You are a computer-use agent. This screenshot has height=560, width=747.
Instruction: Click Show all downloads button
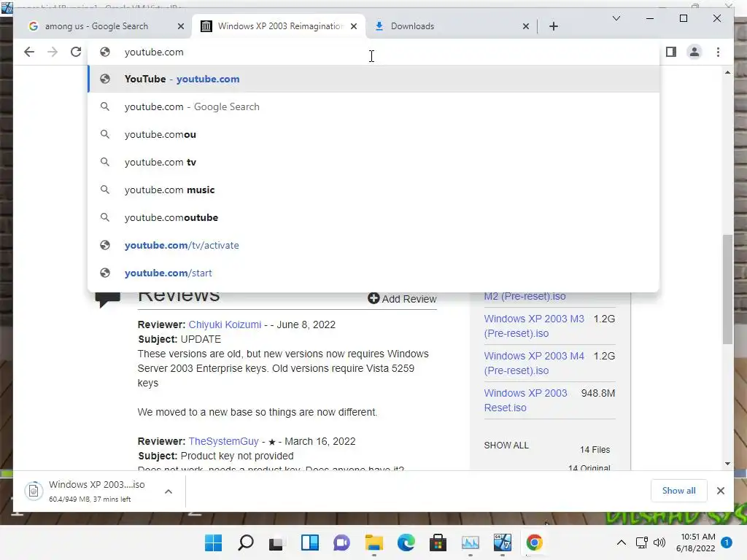pyautogui.click(x=678, y=491)
